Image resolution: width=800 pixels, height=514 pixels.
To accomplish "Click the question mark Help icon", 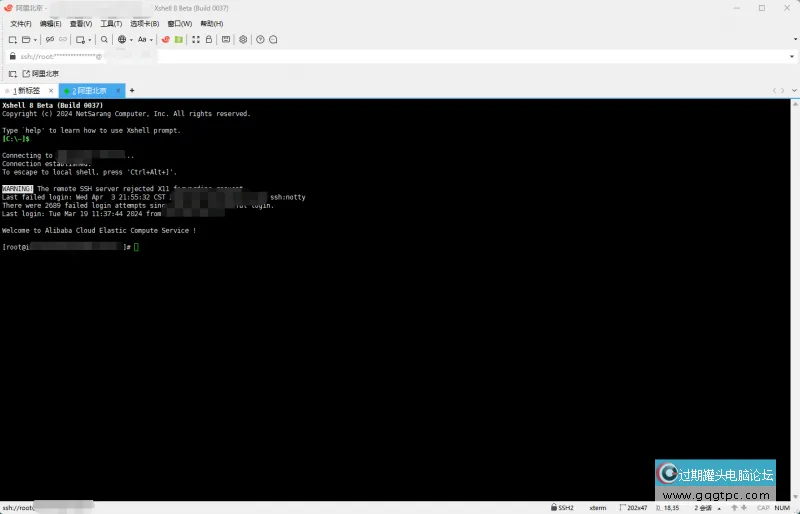I will (260, 40).
